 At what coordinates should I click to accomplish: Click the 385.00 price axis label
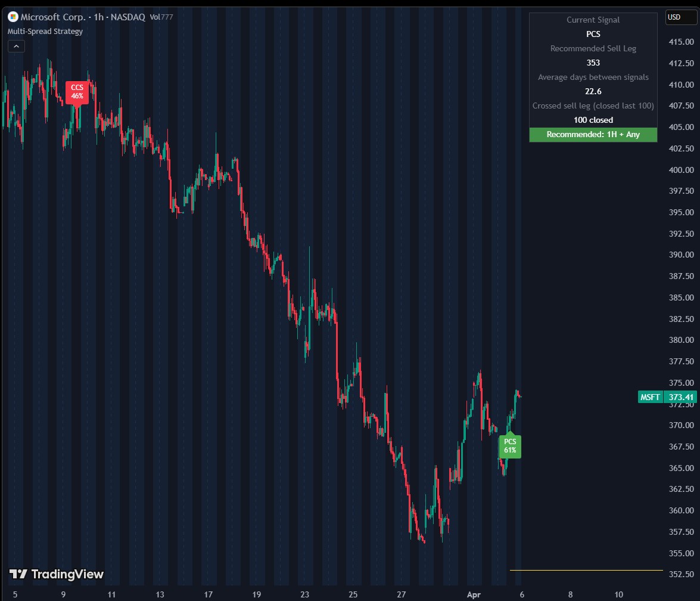pyautogui.click(x=682, y=298)
